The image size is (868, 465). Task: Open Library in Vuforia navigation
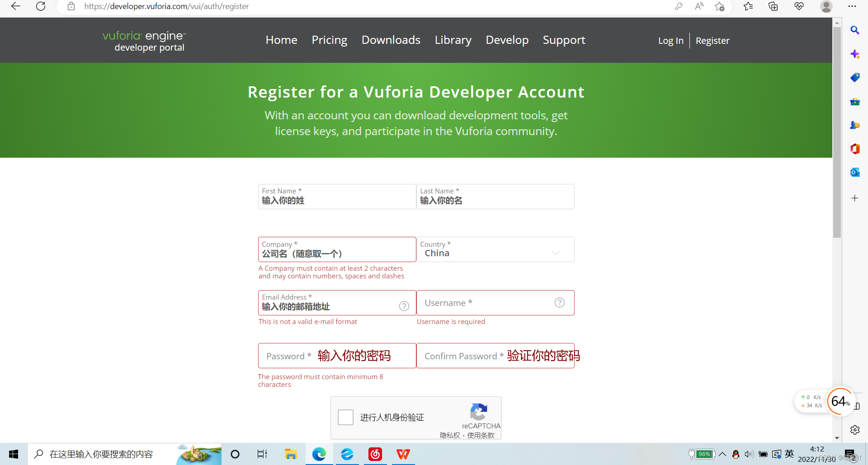coord(453,40)
